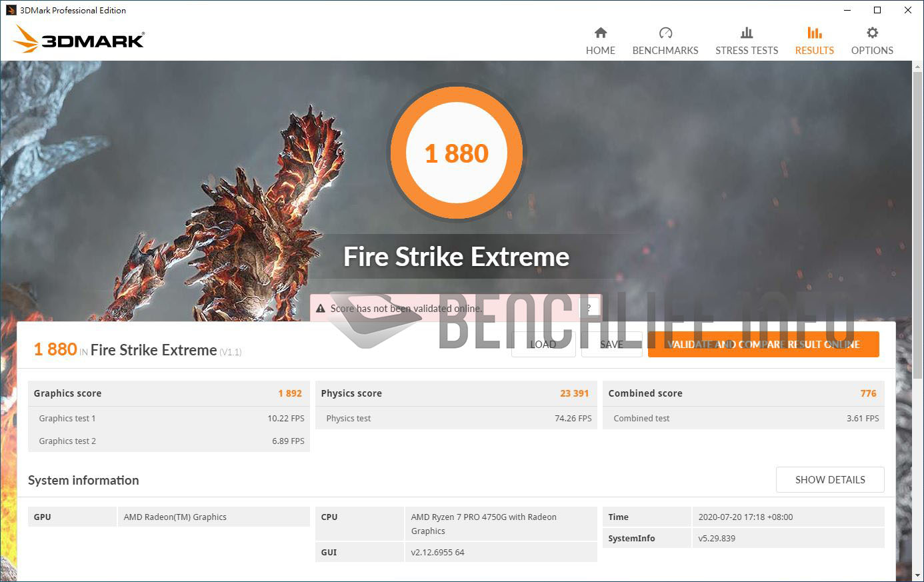Switch to the RESULTS tab
The height and width of the screenshot is (582, 924).
point(814,40)
